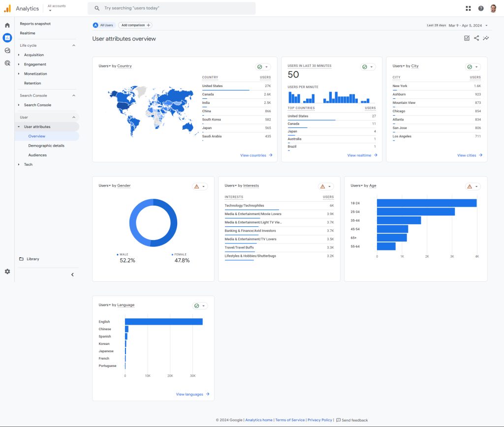The width and height of the screenshot is (504, 427).
Task: Click the 18-24 age bar
Action: [427, 203]
